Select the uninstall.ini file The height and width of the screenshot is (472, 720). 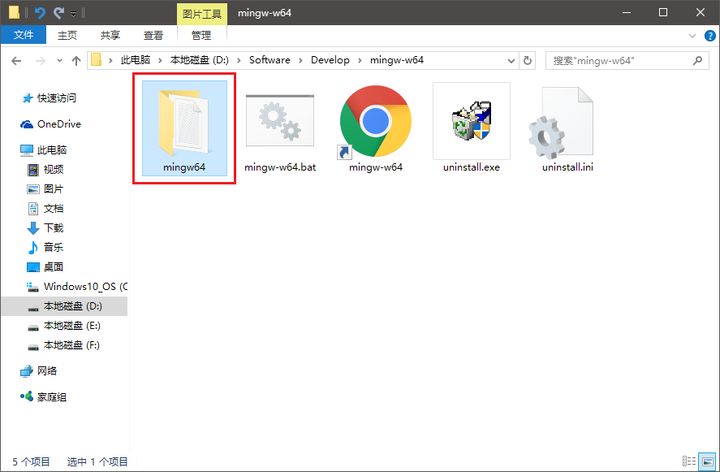coord(567,130)
